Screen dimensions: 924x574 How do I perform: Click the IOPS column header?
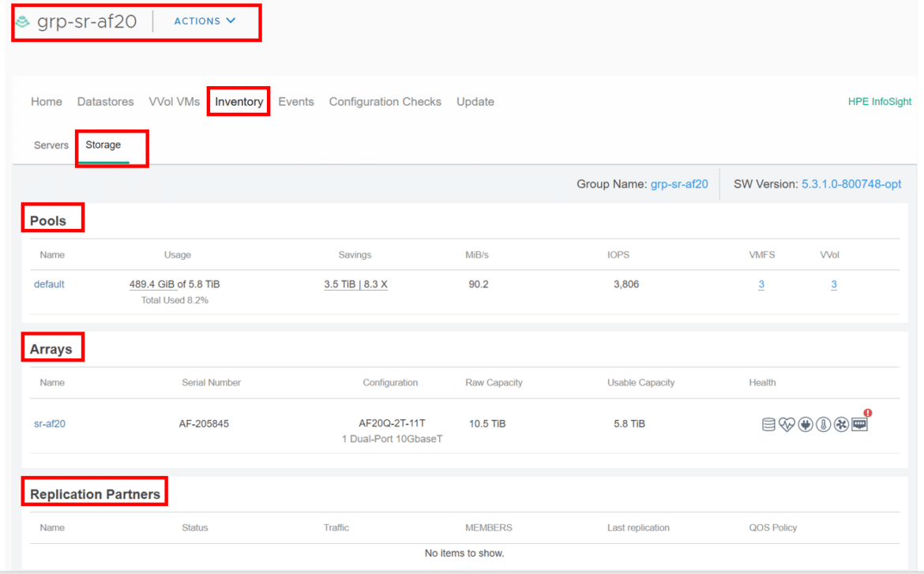[618, 254]
